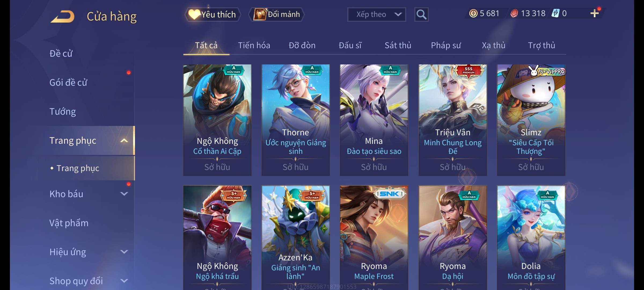The height and width of the screenshot is (290, 644).
Task: Select the Sát thủ tab
Action: coord(398,45)
